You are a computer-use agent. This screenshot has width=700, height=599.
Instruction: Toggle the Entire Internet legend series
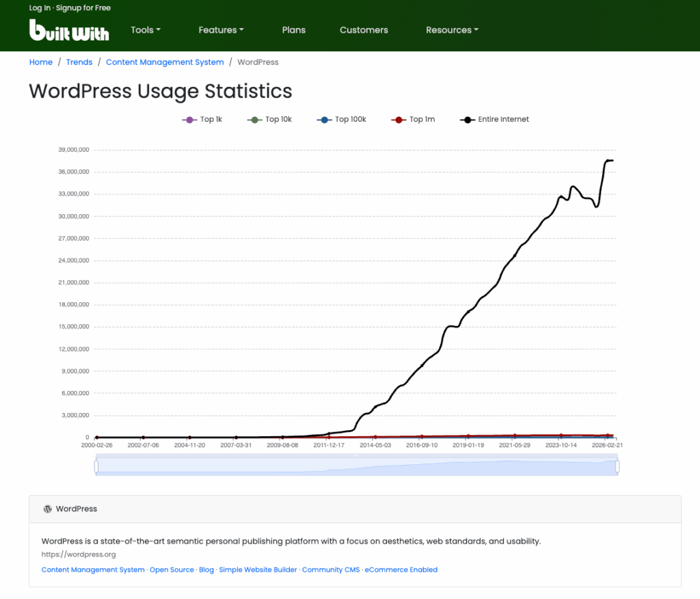494,119
